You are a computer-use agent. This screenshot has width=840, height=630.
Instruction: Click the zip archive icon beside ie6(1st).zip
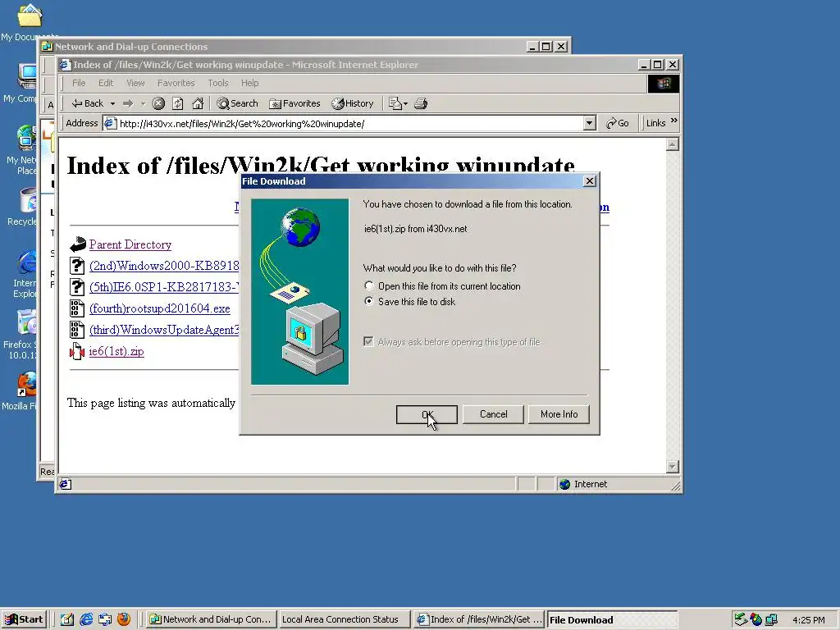[77, 351]
